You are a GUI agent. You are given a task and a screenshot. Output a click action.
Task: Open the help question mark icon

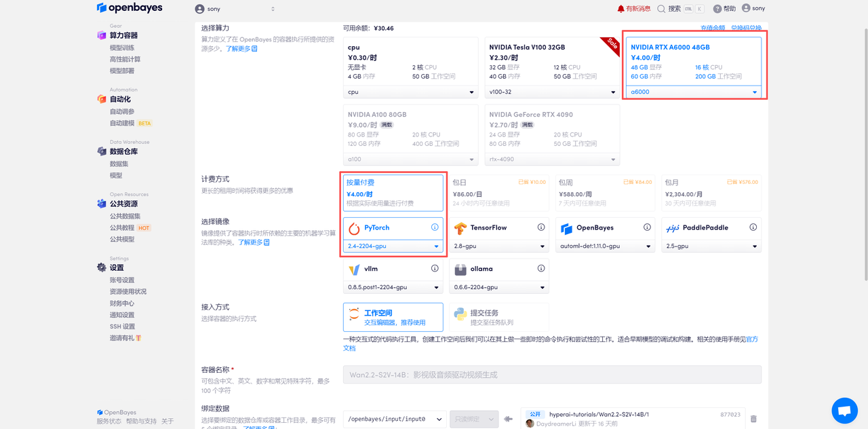point(717,9)
